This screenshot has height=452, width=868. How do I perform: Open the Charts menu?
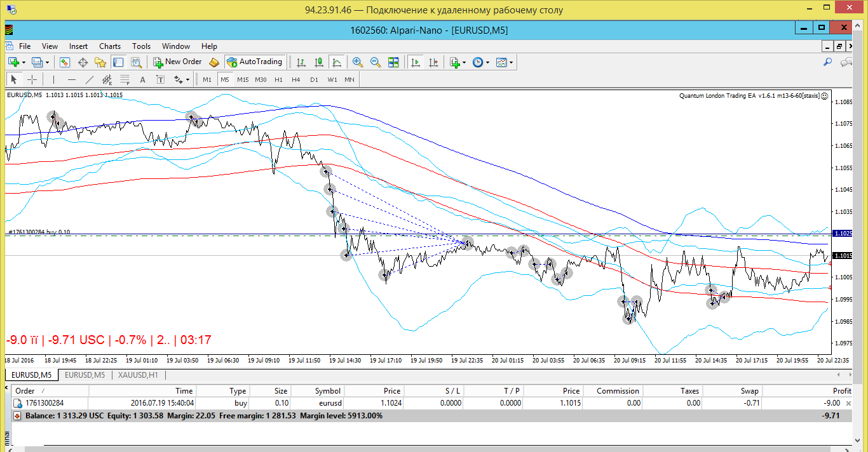110,46
